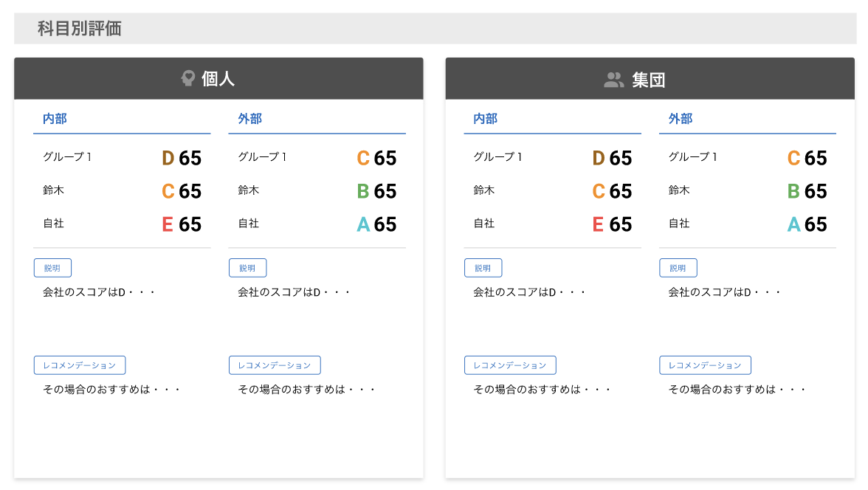Click green B grade in 集団 外部 鈴木 row
868x490 pixels.
coord(793,192)
